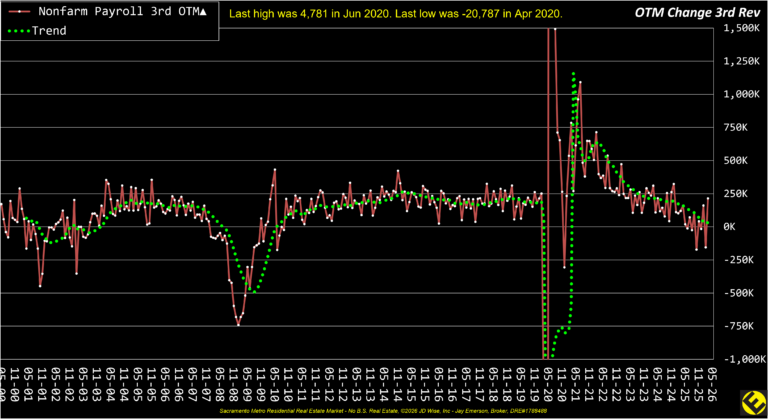Image resolution: width=768 pixels, height=419 pixels.
Task: Click the 05-03 x-axis date label
Action: pos(83,385)
